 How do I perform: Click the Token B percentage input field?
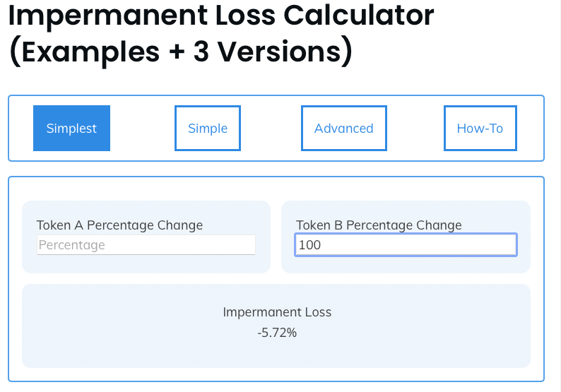tap(406, 245)
